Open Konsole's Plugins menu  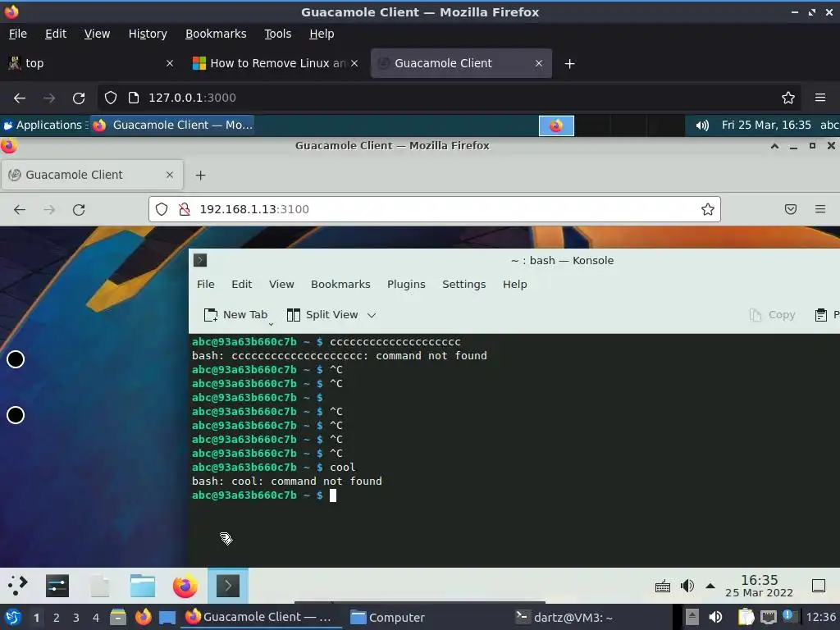tap(406, 285)
